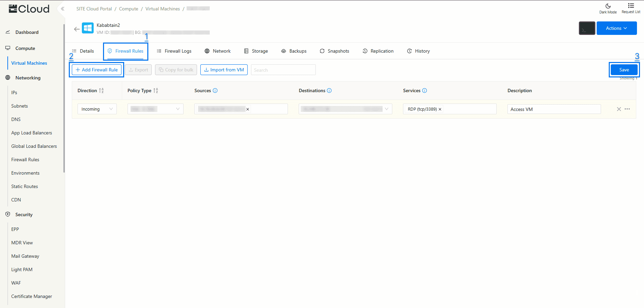Click the Sources info icon
Screen dimensions: 644x308
(x=215, y=90)
